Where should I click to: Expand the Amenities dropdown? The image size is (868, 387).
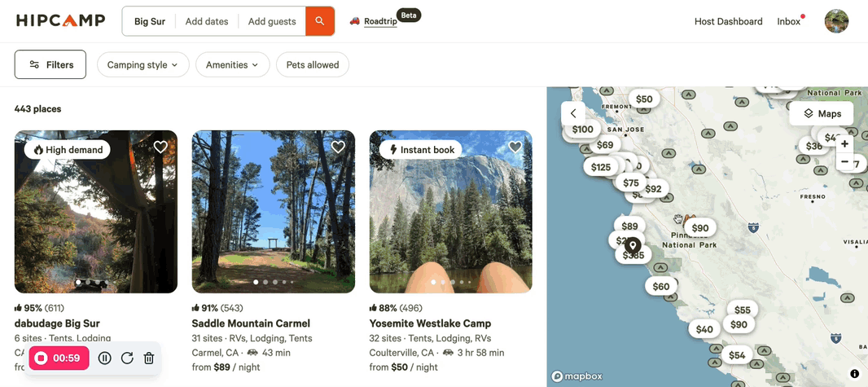[233, 65]
